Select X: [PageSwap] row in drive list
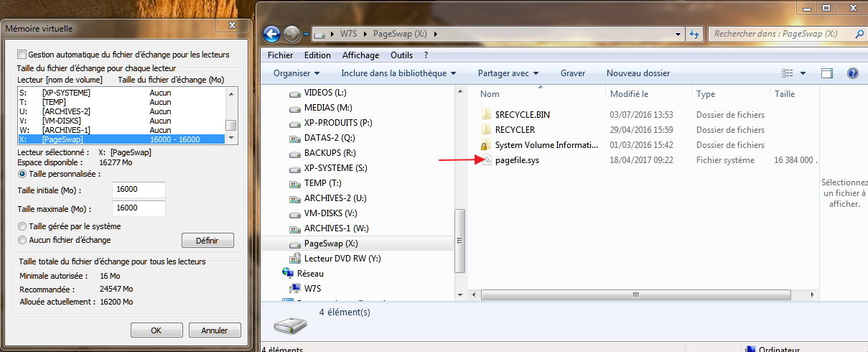Image resolution: width=868 pixels, height=352 pixels. pyautogui.click(x=121, y=139)
